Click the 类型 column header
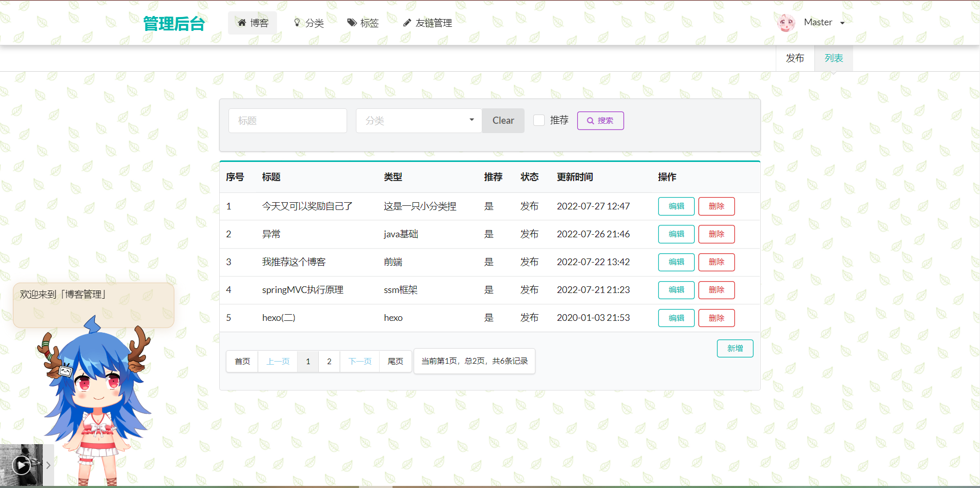 (x=393, y=177)
